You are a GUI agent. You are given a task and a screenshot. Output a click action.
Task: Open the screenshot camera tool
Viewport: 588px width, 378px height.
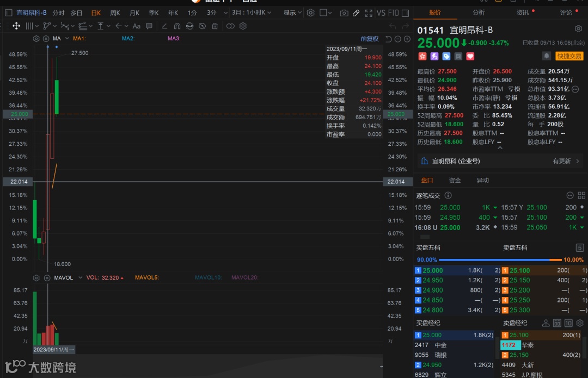pos(344,13)
